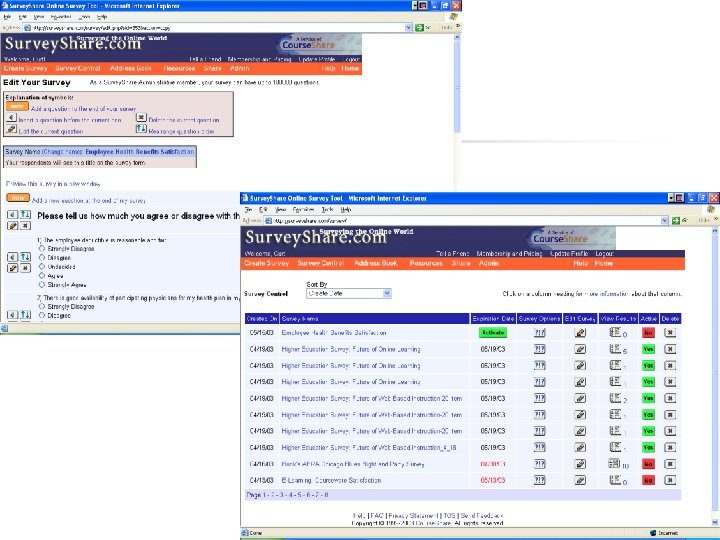Delete the Web Based Instruction_4_18 survey
This screenshot has height=540, width=720.
click(670, 447)
